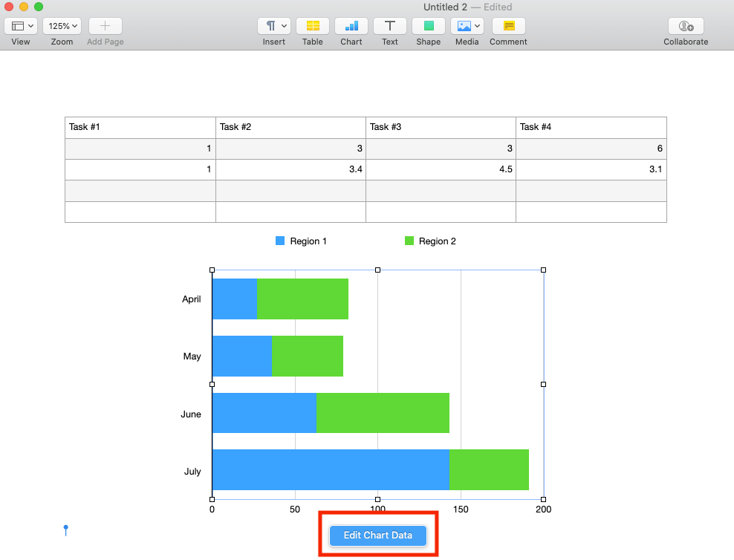Open the Insert paragraph menu
The image size is (734, 560).
pos(274,26)
